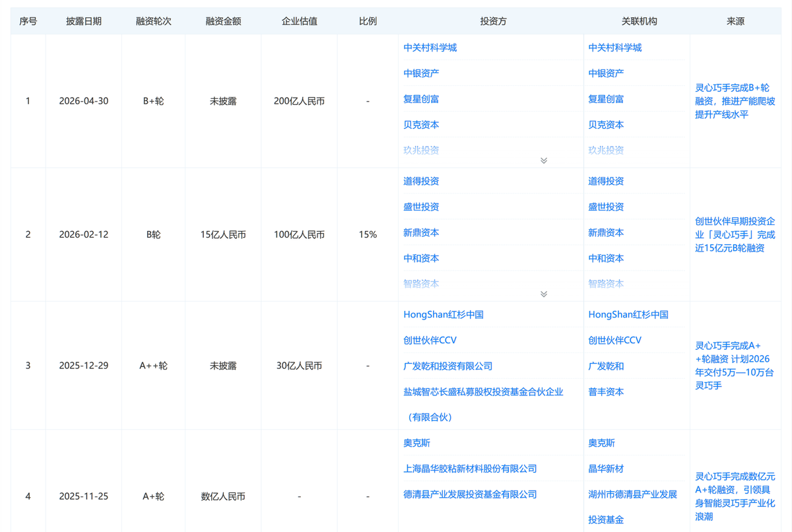The width and height of the screenshot is (792, 532).
Task: Open 盛世投资 in 投资方 column
Action: [x=421, y=207]
